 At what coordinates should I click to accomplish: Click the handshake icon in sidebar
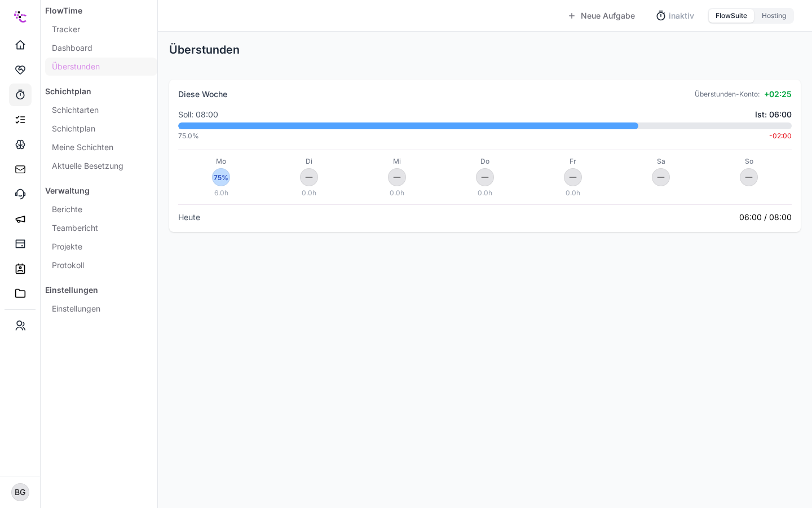(20, 70)
